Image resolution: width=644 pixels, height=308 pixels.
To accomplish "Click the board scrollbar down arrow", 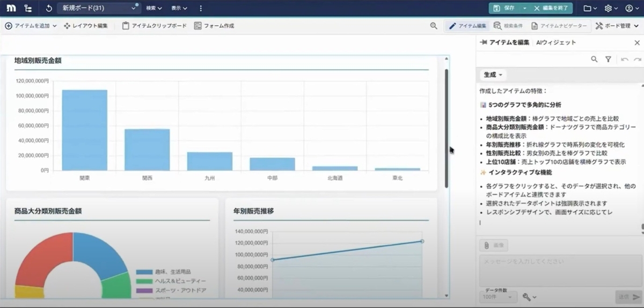I will pyautogui.click(x=447, y=295).
